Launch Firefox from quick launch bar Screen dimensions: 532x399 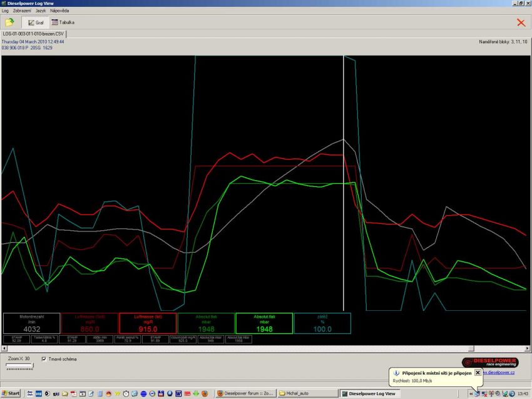[x=205, y=393]
